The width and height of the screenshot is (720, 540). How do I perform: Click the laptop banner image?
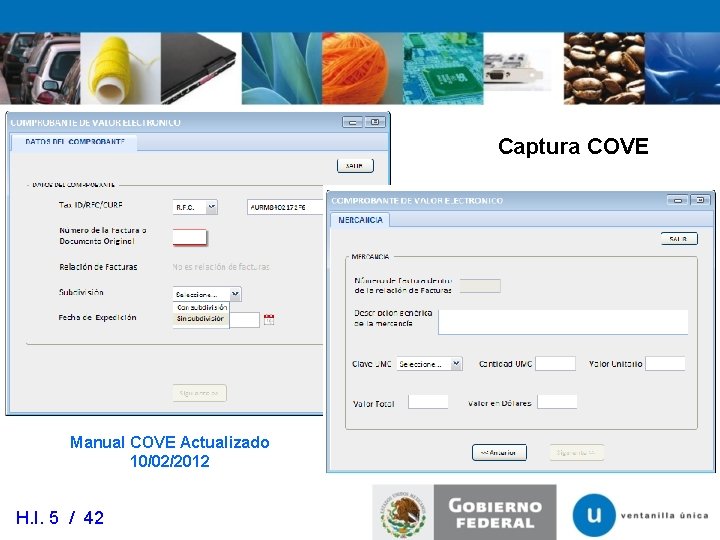pos(201,68)
